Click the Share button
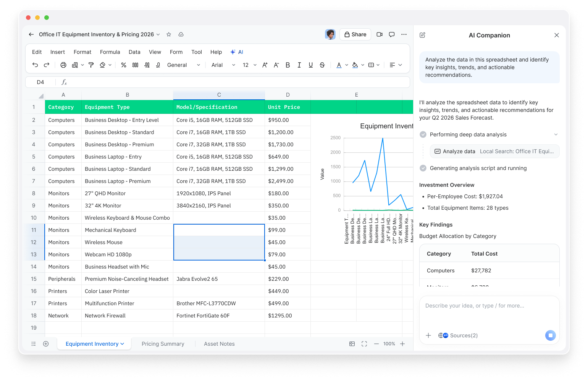This screenshot has width=588, height=382. [x=355, y=34]
